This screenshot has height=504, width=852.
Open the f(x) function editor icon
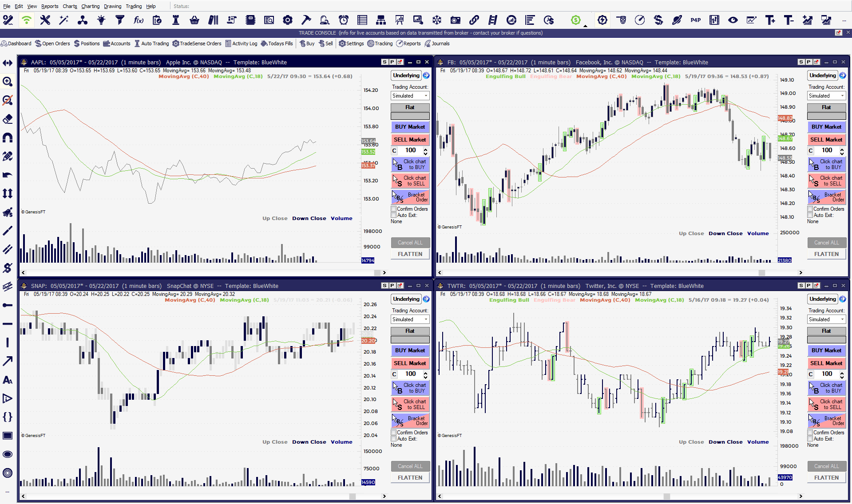click(139, 20)
